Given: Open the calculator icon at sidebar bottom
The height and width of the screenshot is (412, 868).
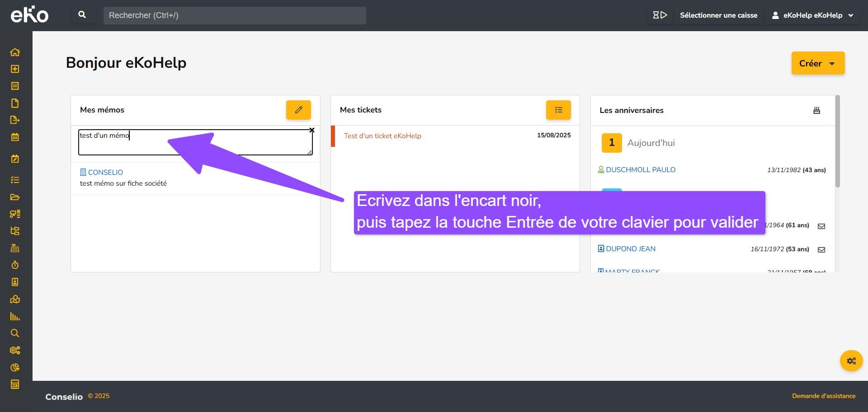Looking at the screenshot, I should pyautogui.click(x=15, y=384).
